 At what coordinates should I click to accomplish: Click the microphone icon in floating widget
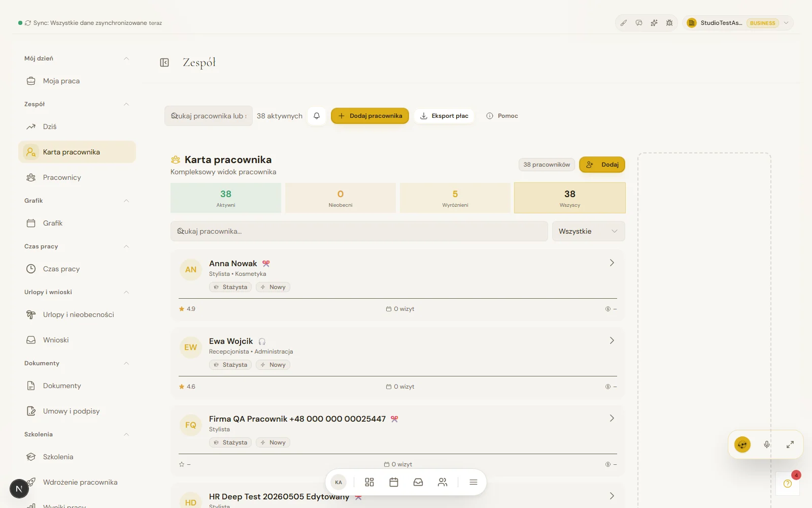coord(767,444)
